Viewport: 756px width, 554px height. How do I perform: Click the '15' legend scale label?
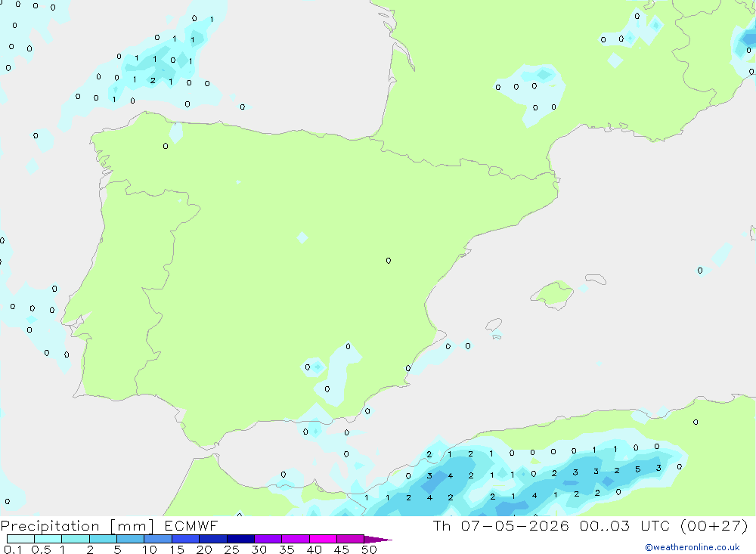pos(177,549)
